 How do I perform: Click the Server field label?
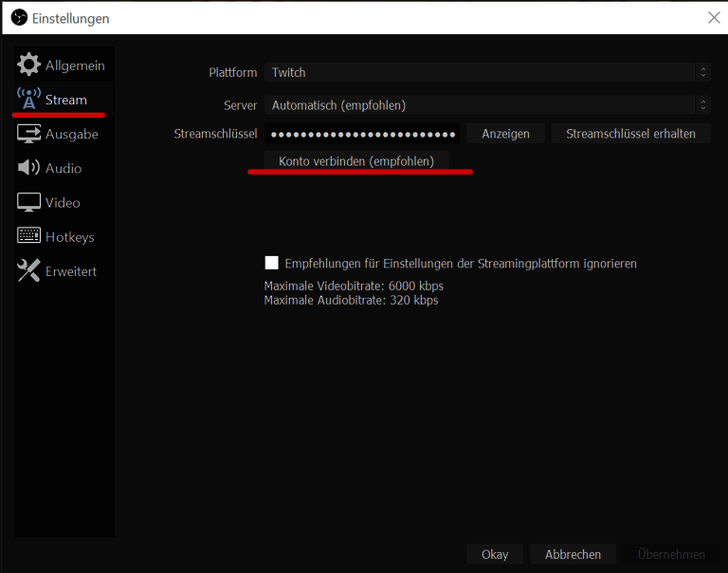coord(240,105)
